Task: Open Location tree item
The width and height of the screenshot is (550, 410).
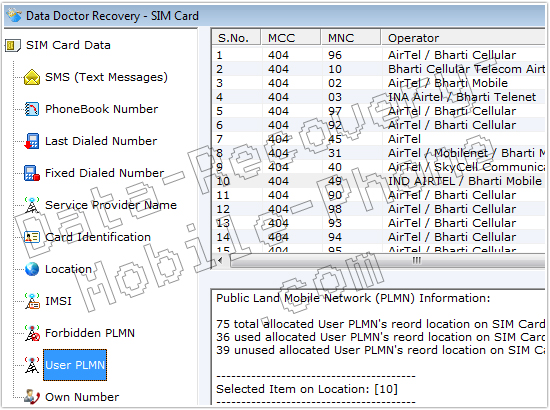Action: [68, 269]
